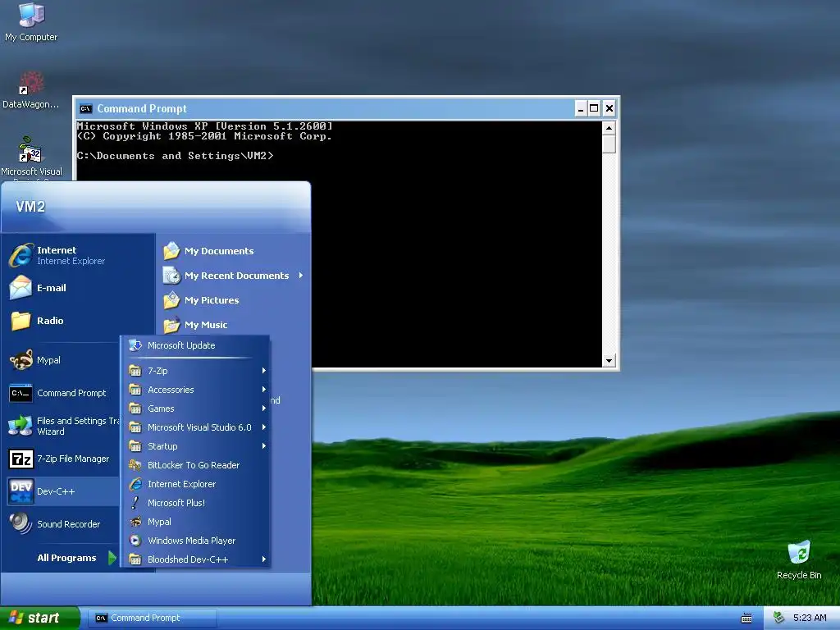Click the VM2 user name header
The image size is (840, 630).
point(30,207)
